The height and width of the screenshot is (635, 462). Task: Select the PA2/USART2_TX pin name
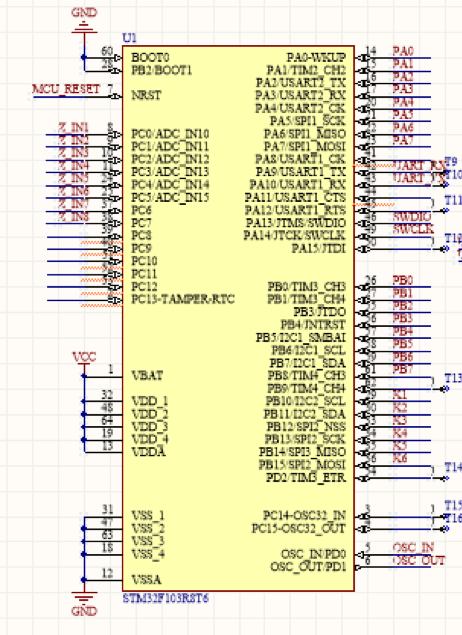click(x=301, y=83)
